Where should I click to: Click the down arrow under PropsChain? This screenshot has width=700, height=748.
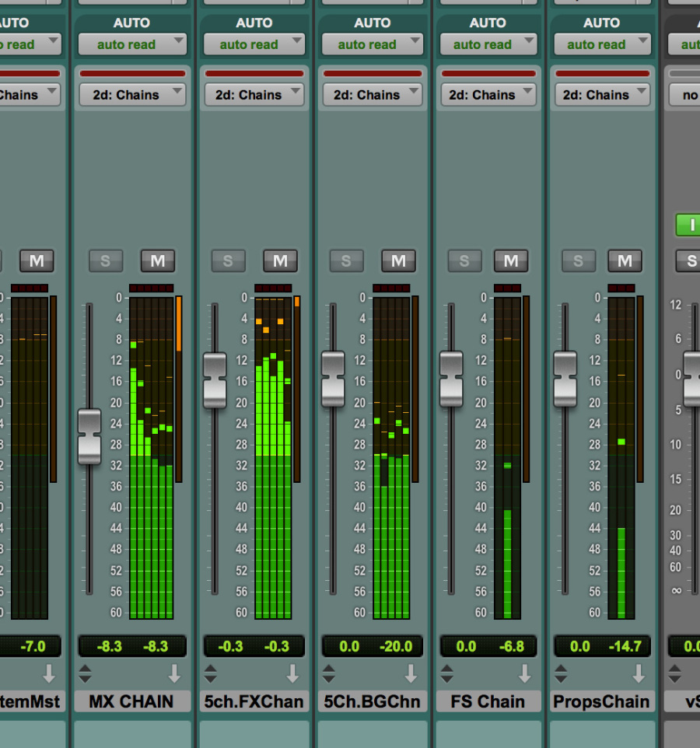coord(639,673)
